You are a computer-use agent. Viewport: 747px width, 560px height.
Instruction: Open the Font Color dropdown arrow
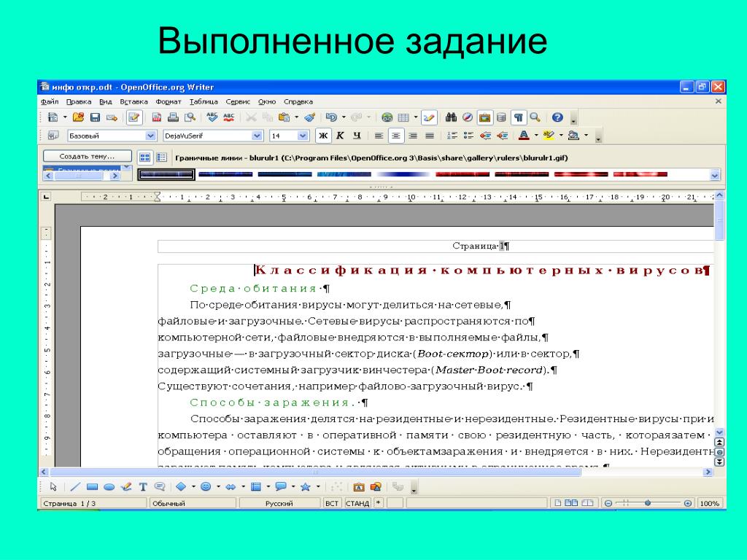click(536, 136)
